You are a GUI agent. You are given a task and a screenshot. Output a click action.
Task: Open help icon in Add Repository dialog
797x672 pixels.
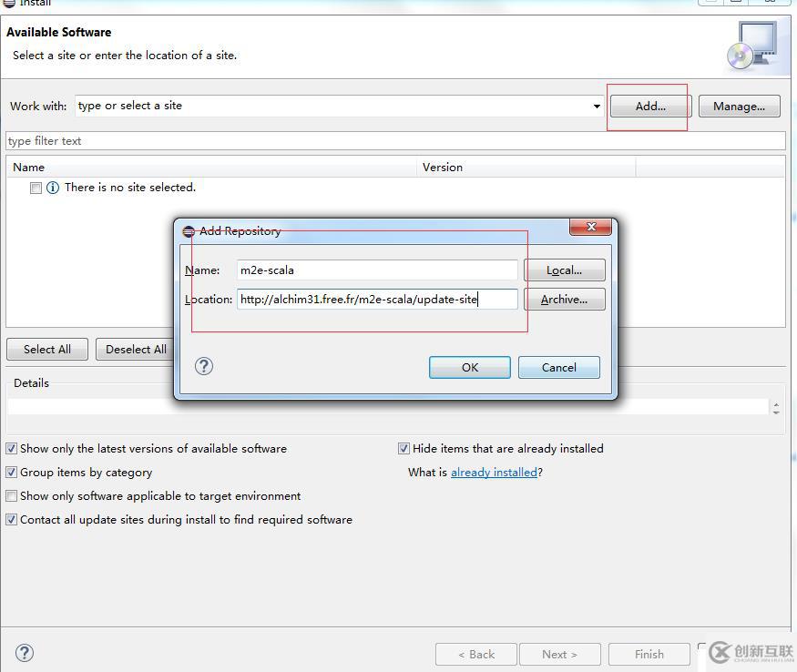pyautogui.click(x=204, y=366)
